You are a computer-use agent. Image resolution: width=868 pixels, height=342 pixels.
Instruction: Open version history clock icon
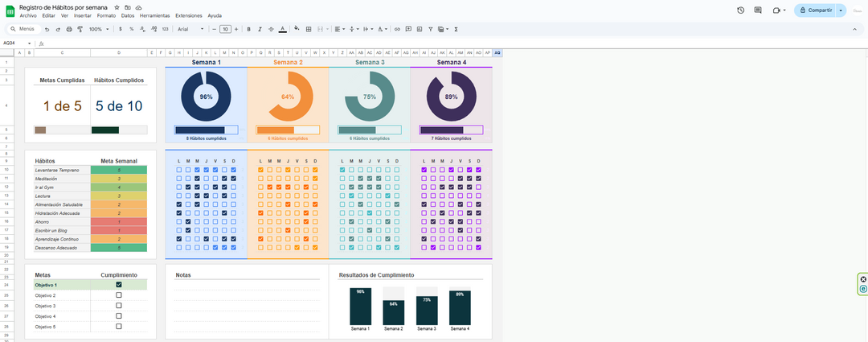(740, 10)
